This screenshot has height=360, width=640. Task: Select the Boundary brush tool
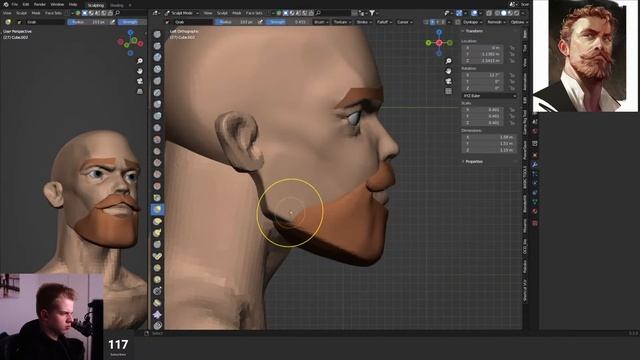click(x=157, y=303)
